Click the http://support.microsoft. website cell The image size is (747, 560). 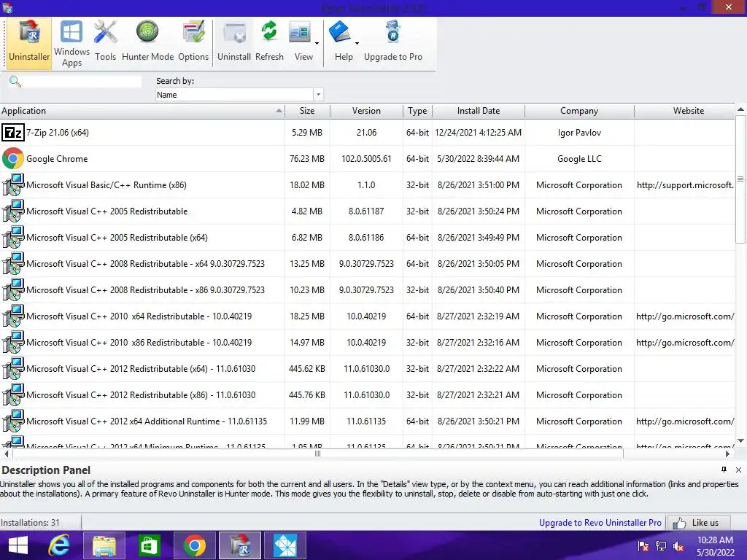tap(685, 184)
